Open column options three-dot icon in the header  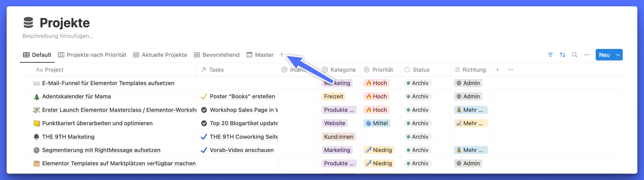point(510,70)
